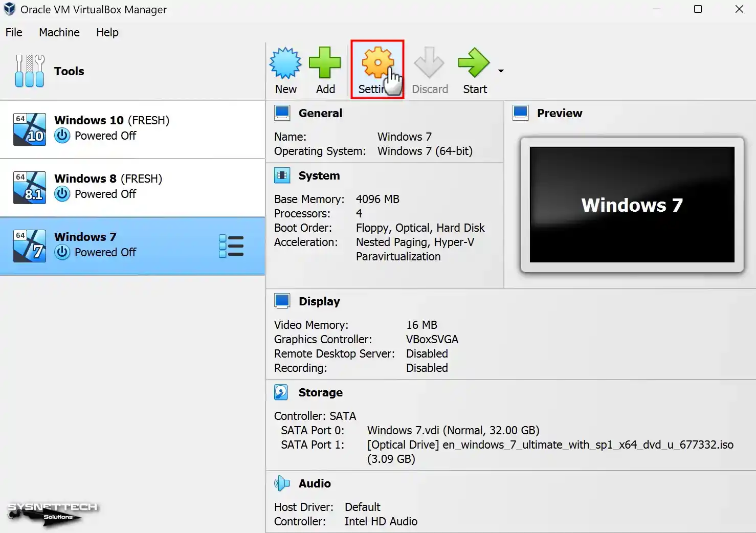Click the Preview section monitor icon
The image size is (756, 533).
tap(521, 113)
